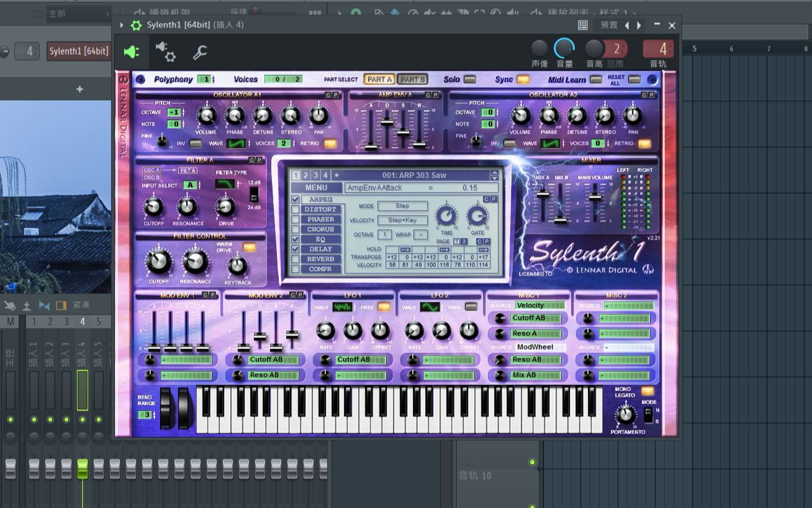Viewport: 812px width, 508px height.
Task: Click Filter A Cutoff knob
Action: pos(153,207)
